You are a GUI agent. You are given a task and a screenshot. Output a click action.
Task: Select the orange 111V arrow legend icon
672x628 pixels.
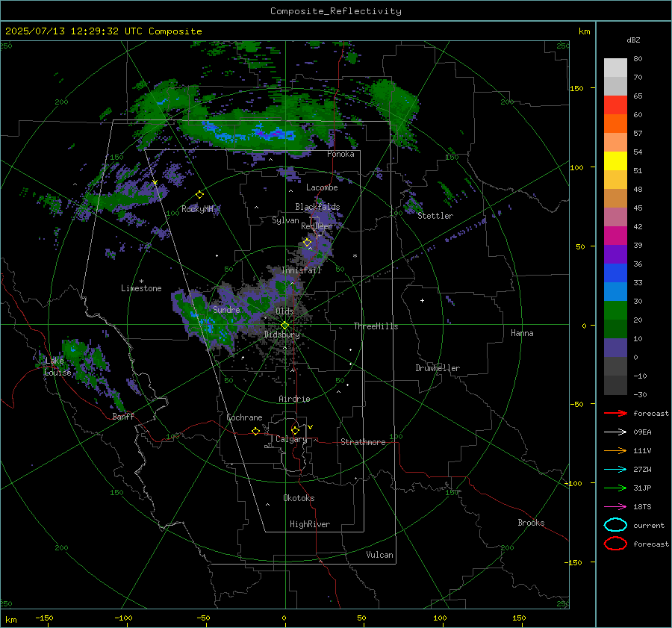pos(615,450)
